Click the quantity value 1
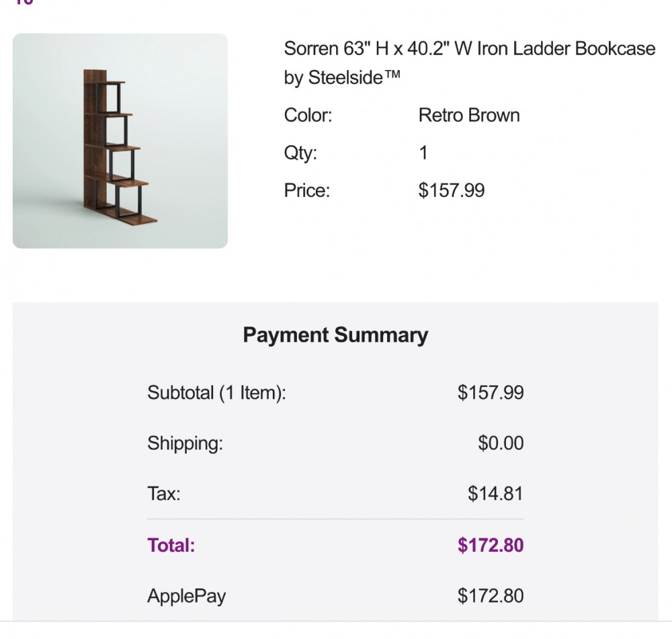 [423, 153]
